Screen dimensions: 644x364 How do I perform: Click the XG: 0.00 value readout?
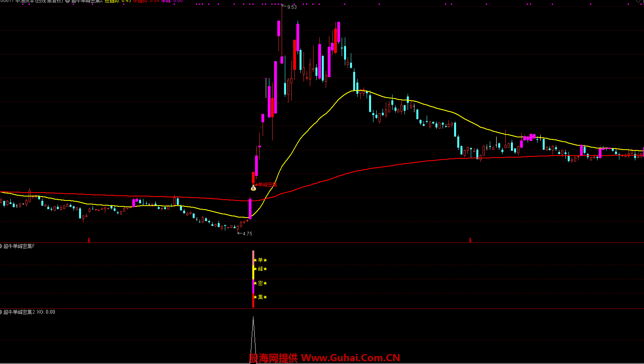46,312
